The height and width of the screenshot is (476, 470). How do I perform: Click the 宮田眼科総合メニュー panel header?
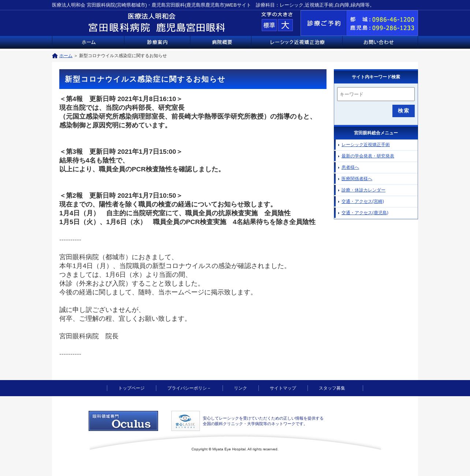tap(376, 133)
